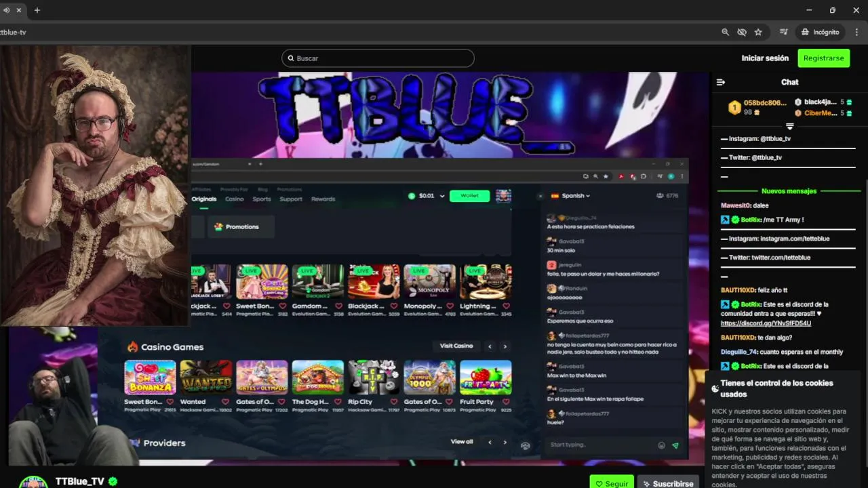Screen dimensions: 868x488
Task: Select the Casino tab in the Gamdom window
Action: [x=235, y=199]
